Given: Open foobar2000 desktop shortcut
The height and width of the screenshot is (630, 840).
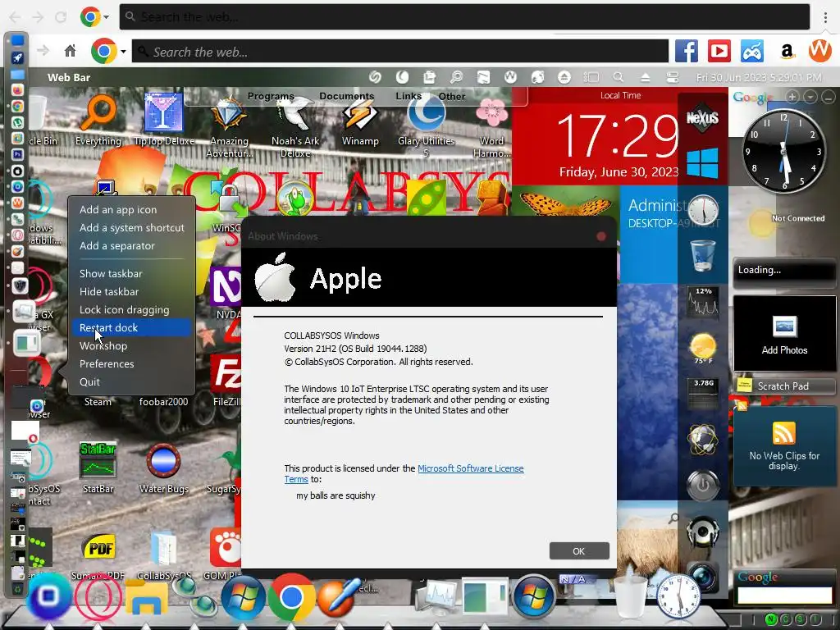Looking at the screenshot, I should coord(163,401).
